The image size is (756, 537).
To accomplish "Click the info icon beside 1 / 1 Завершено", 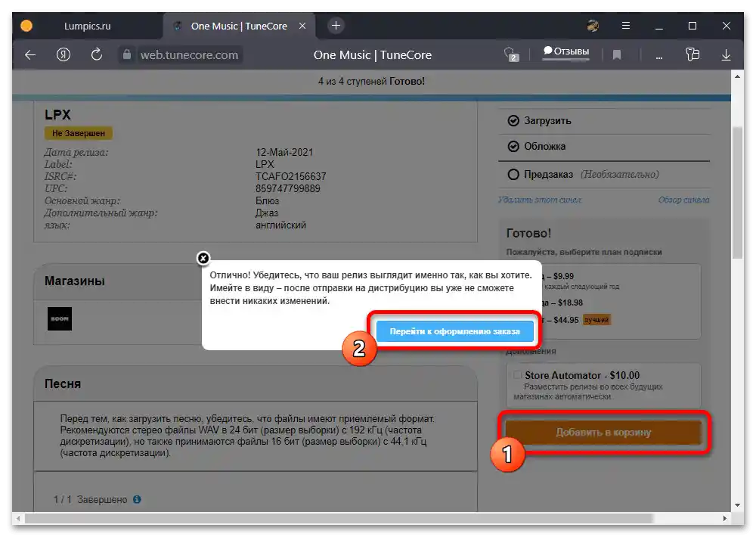I will (137, 499).
